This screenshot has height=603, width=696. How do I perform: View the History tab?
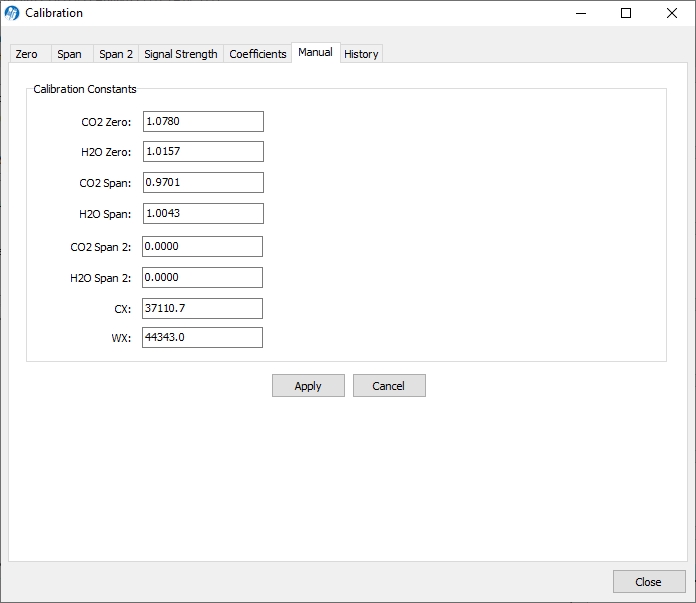[361, 54]
